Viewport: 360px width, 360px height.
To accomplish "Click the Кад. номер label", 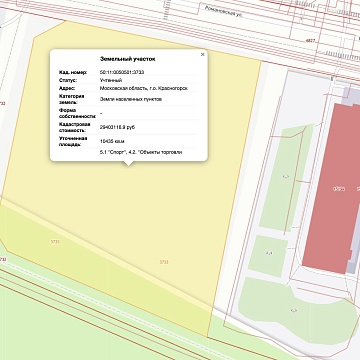I will tap(73, 72).
